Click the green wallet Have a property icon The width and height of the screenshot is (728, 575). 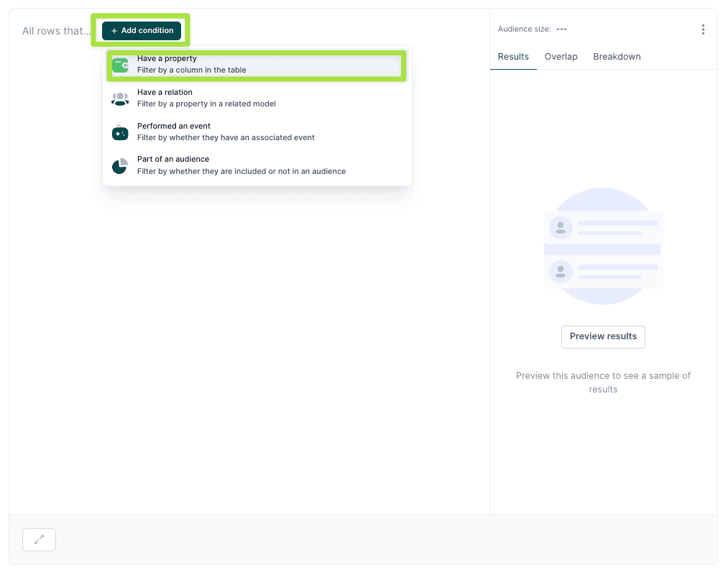120,65
